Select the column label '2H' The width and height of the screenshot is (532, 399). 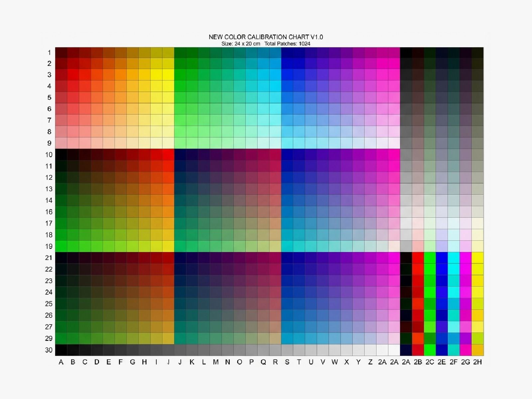pos(477,362)
